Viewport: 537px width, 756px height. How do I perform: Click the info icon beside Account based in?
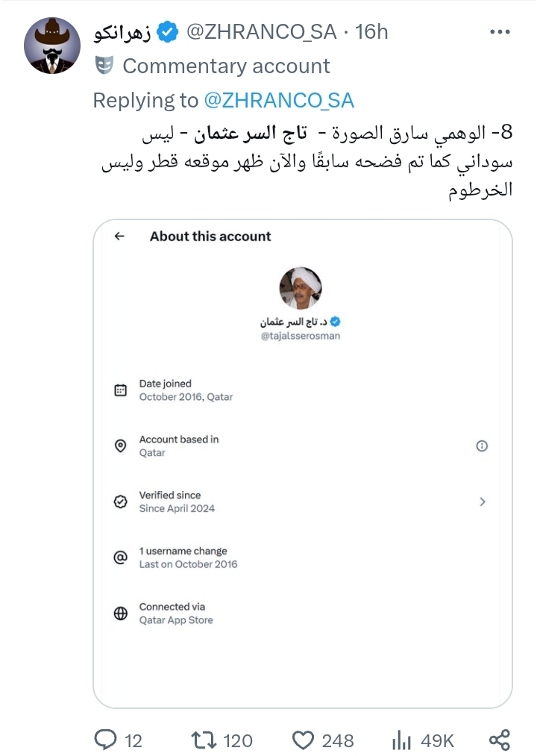(482, 446)
